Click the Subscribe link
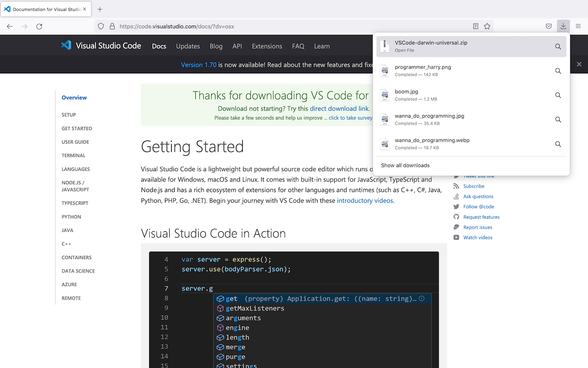 (474, 186)
